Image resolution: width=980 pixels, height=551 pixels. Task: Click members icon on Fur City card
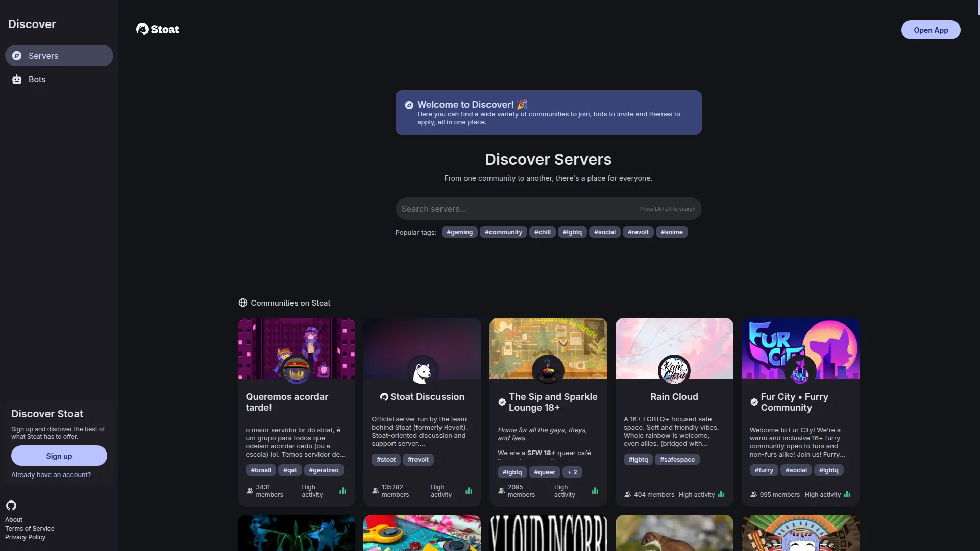[x=753, y=494]
